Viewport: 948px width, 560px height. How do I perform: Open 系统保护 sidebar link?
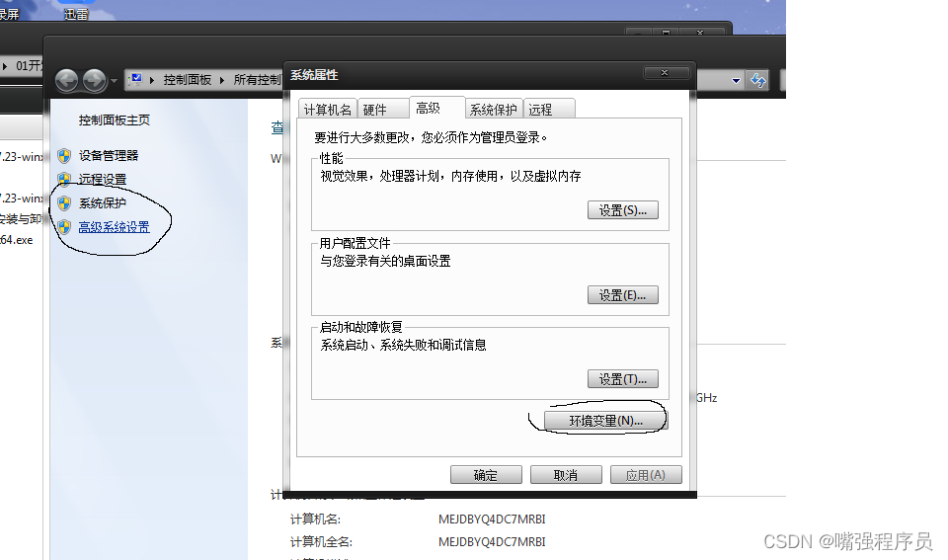click(x=102, y=202)
